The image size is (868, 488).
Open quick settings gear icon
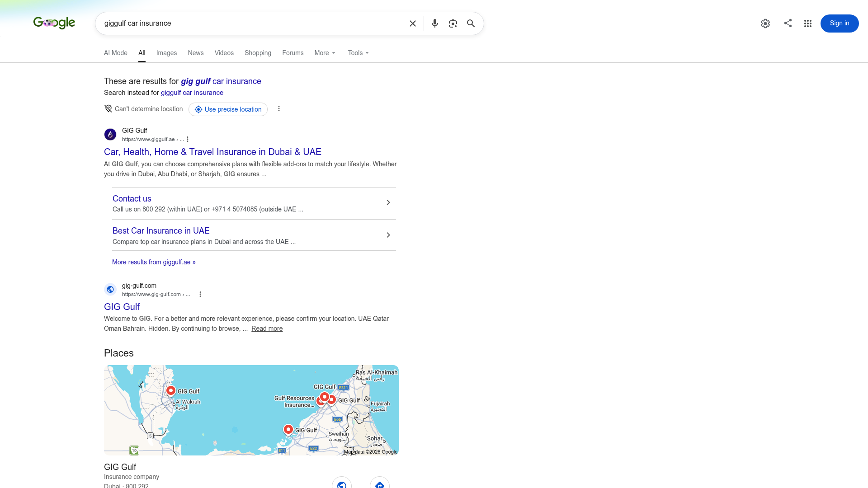coord(765,23)
